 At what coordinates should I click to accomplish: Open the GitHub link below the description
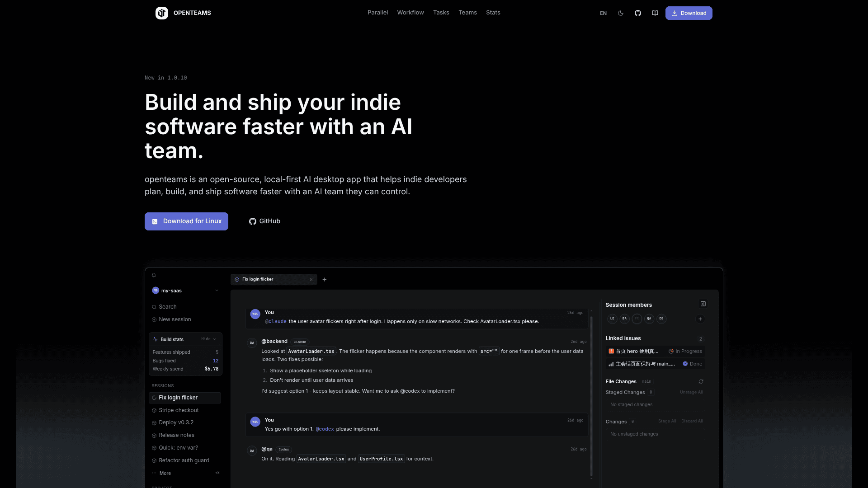pyautogui.click(x=264, y=221)
